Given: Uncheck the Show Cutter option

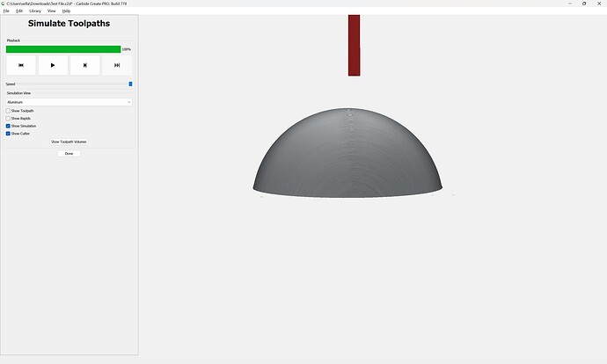Looking at the screenshot, I should (8, 134).
